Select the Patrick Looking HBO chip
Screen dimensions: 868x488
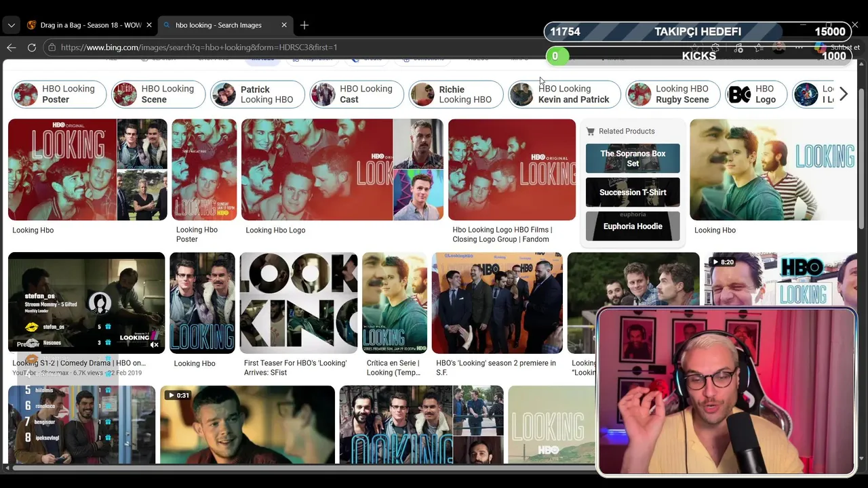pyautogui.click(x=257, y=94)
